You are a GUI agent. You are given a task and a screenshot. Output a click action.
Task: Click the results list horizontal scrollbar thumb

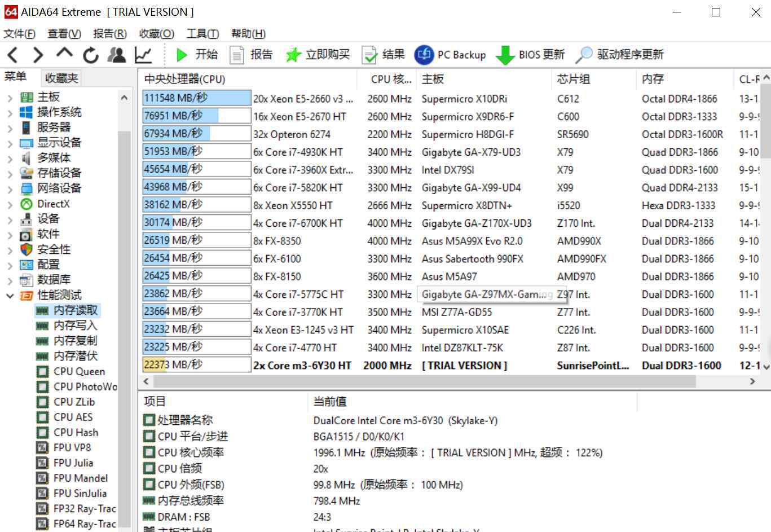click(x=424, y=382)
